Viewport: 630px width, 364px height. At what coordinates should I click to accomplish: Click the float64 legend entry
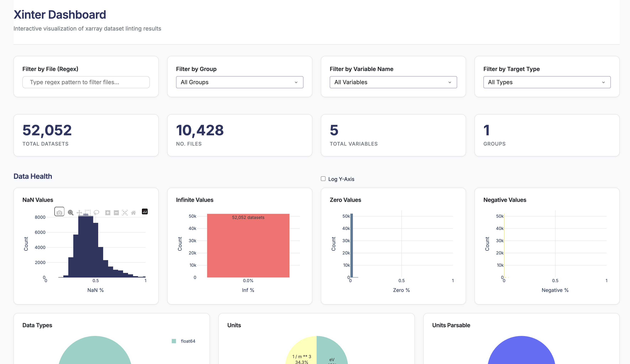(x=188, y=341)
